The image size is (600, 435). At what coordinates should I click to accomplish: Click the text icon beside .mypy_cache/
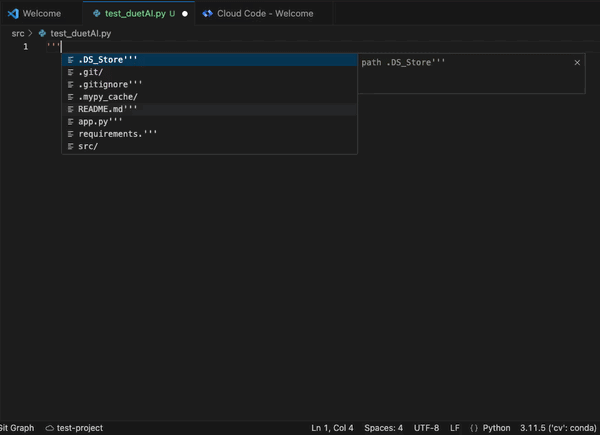coord(70,97)
